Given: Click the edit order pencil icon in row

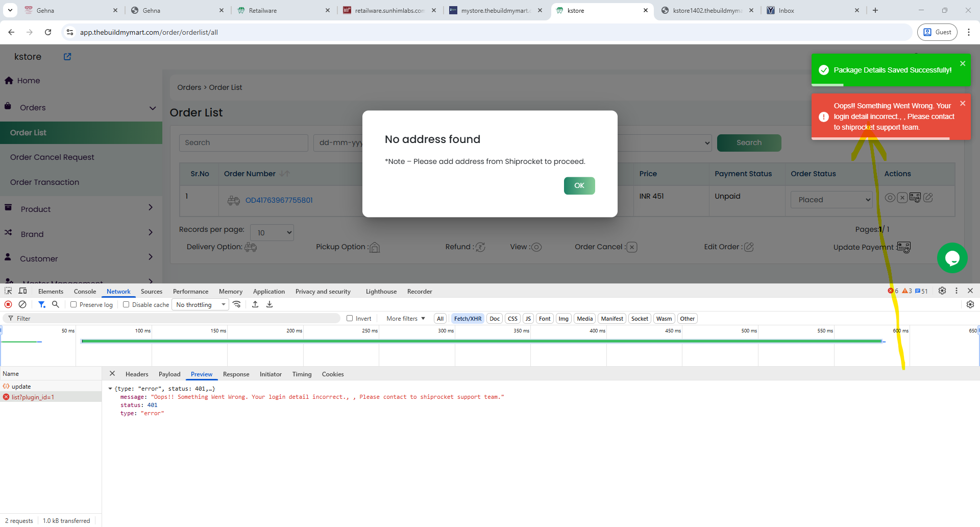Looking at the screenshot, I should tap(928, 198).
